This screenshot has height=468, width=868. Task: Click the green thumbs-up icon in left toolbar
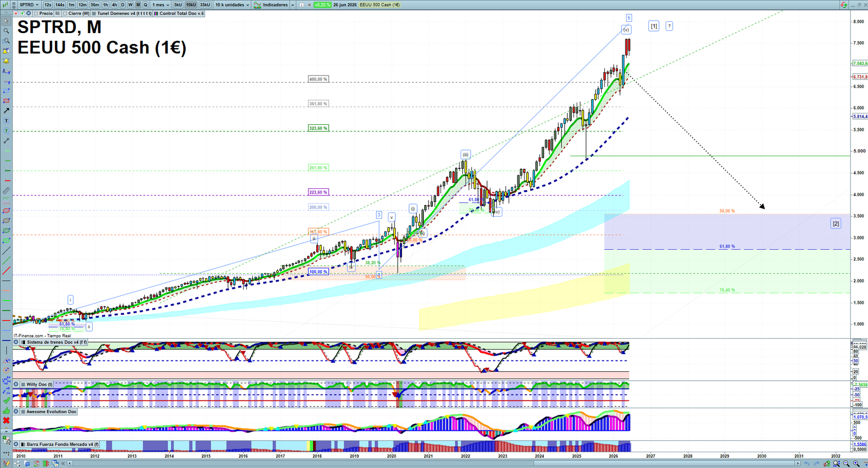point(7,410)
